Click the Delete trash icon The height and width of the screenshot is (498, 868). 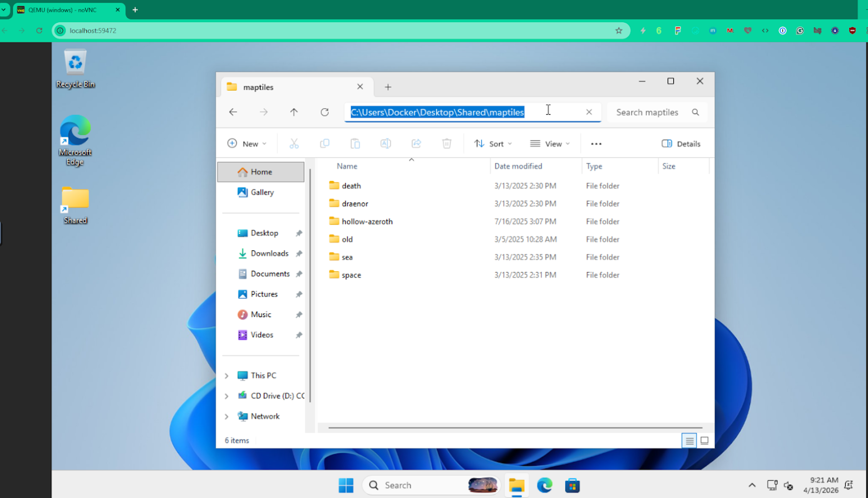click(x=446, y=144)
